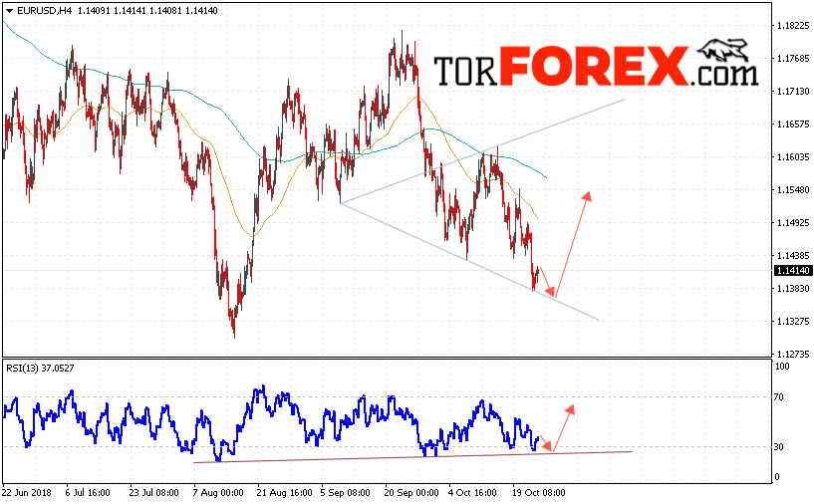Screen dimensions: 814x504
Task: Select RSI scale value 0
Action: pos(776,476)
